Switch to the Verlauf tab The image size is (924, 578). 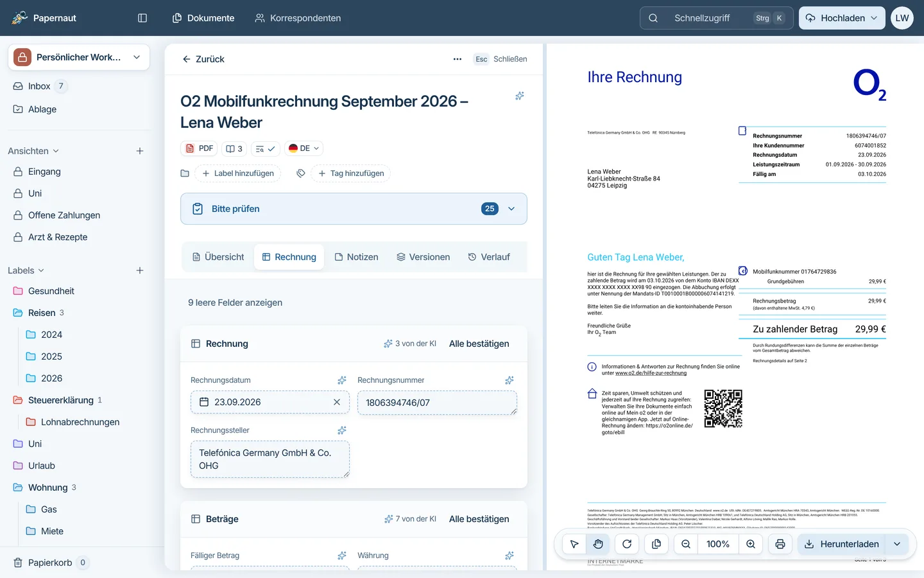tap(489, 257)
